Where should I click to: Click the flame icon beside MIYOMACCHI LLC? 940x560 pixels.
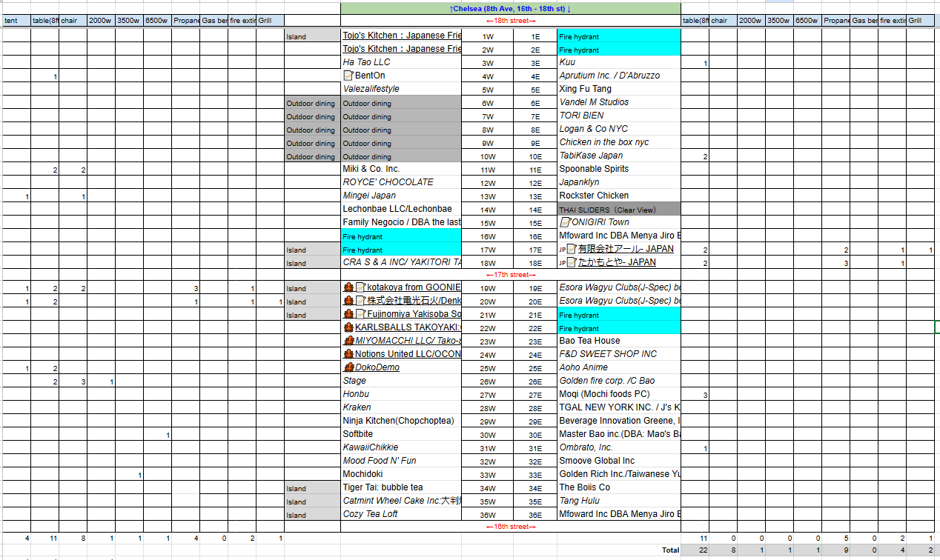348,341
